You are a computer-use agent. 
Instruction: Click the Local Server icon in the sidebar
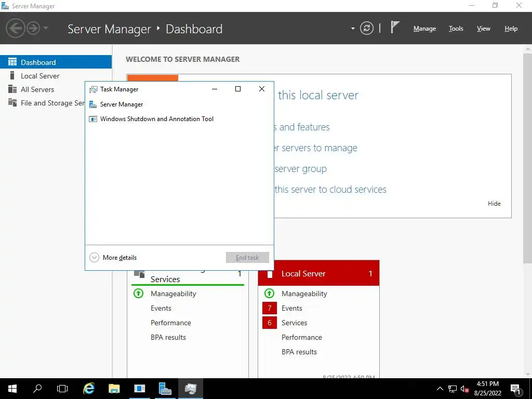pos(12,75)
